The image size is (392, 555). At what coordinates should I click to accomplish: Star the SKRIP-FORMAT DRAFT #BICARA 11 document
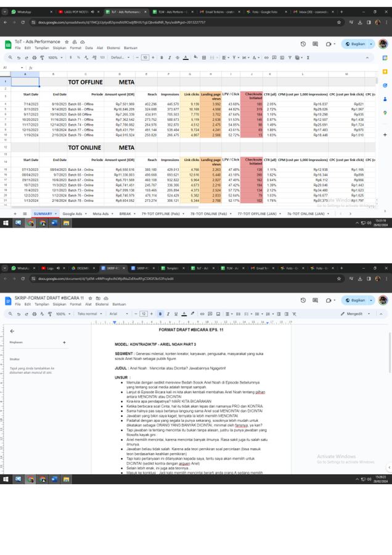pos(90,298)
